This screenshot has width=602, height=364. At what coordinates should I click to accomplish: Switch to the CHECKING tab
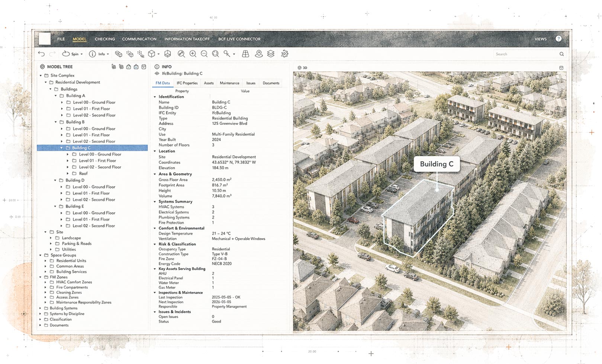(105, 39)
